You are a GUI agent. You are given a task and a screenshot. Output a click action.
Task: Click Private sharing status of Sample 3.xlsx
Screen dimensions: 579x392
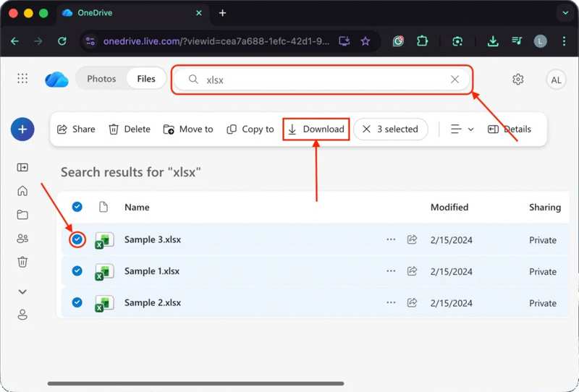(542, 240)
